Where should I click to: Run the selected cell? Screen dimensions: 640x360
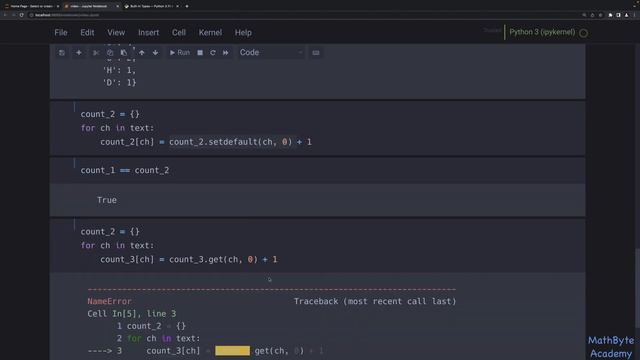tap(180, 53)
